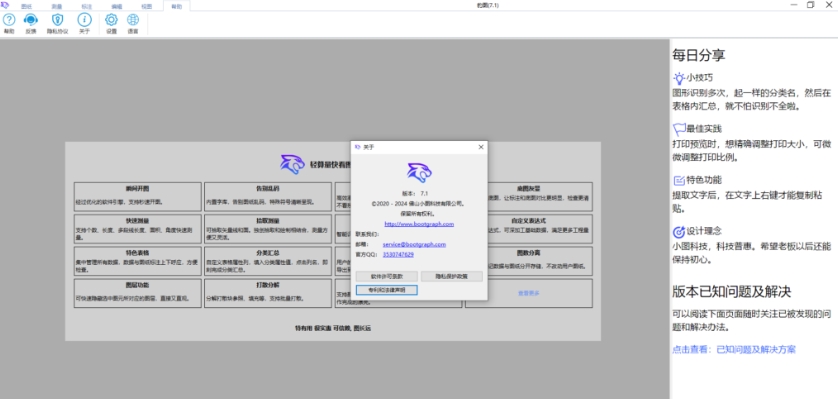This screenshot has height=399, width=838.
Task: Switch to the 视图 ribbon tab
Action: pos(146,6)
